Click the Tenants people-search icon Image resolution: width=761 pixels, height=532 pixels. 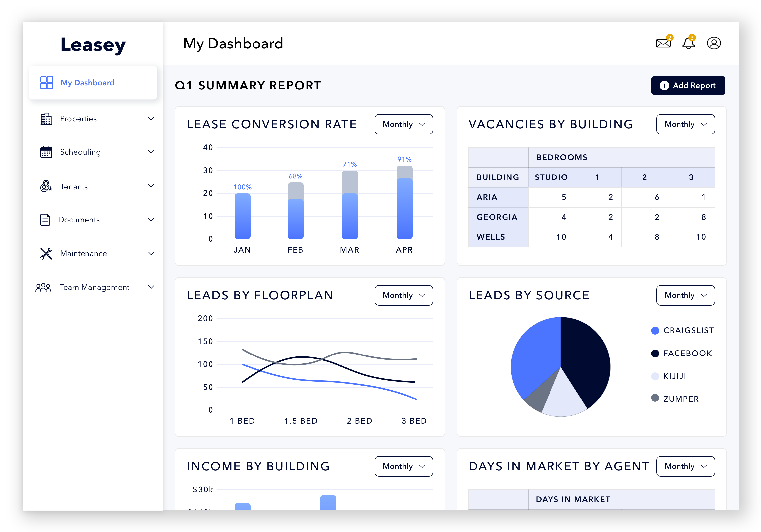46,186
